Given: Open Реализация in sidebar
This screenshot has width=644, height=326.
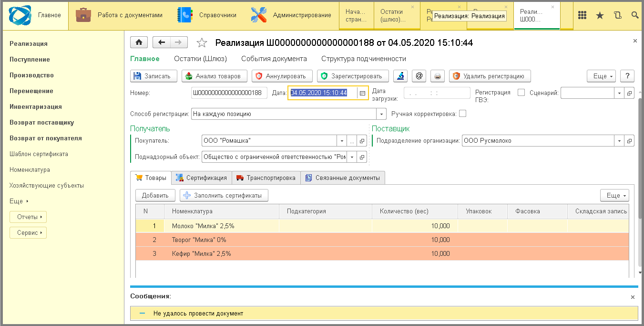Looking at the screenshot, I should coord(29,43).
